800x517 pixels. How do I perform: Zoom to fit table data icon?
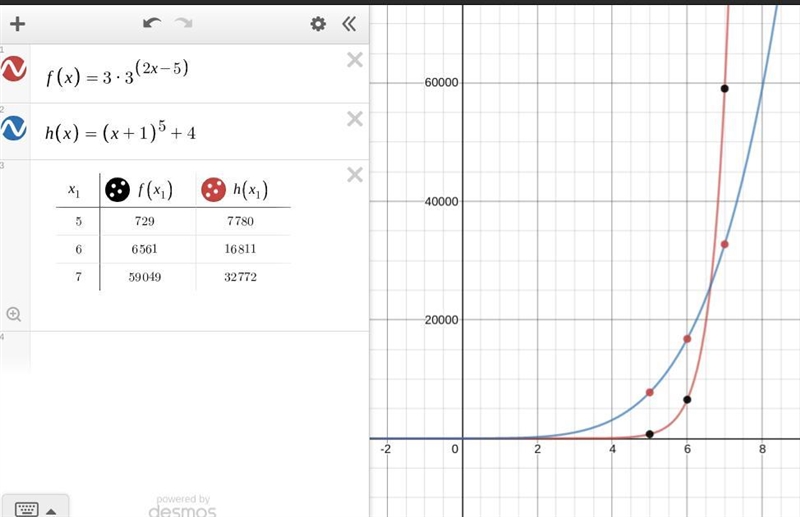[x=14, y=314]
